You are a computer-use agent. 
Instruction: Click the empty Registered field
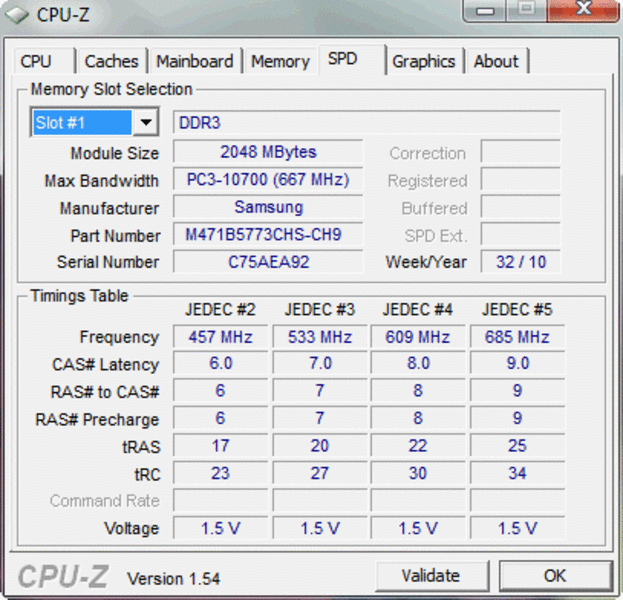point(521,180)
